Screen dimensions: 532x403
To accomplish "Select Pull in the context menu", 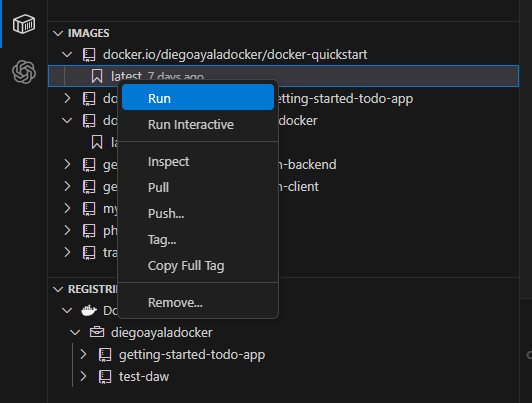I will [x=198, y=188].
